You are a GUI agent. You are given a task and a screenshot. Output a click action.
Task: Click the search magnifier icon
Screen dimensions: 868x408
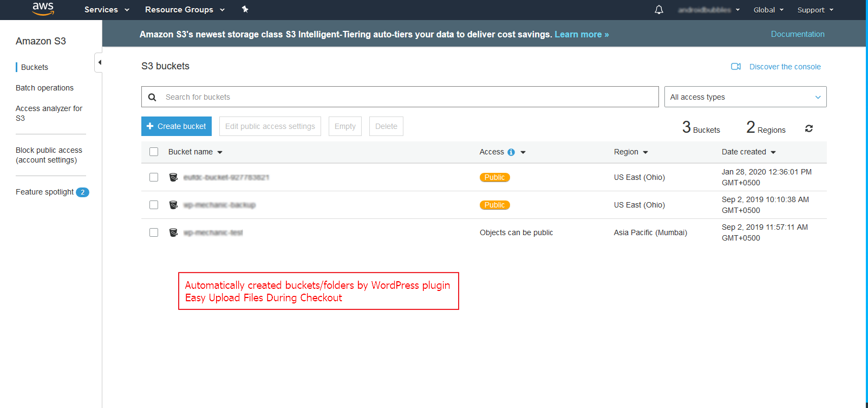point(152,97)
